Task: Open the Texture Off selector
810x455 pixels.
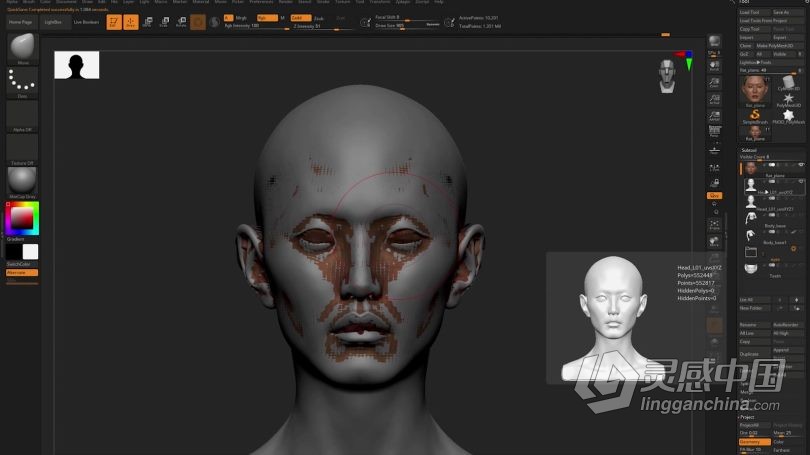Action: pyautogui.click(x=22, y=150)
